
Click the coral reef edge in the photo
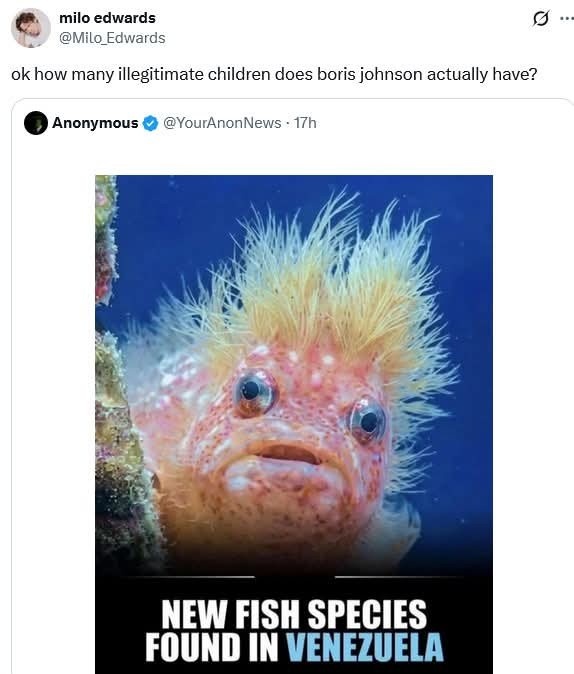point(113,387)
